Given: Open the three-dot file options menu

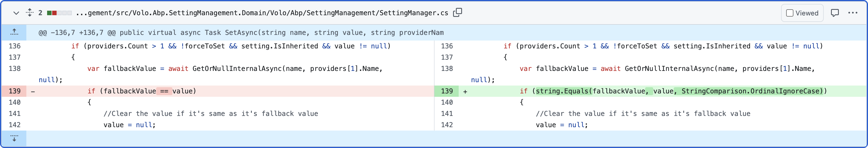Looking at the screenshot, I should tap(853, 13).
